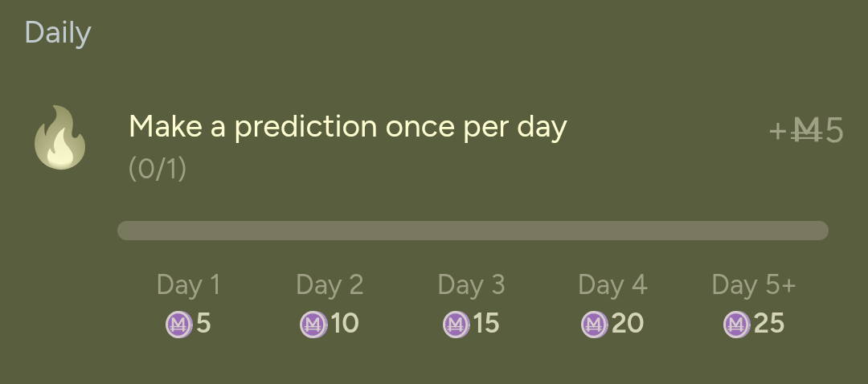Click the 10 reward value under Day 2

345,324
